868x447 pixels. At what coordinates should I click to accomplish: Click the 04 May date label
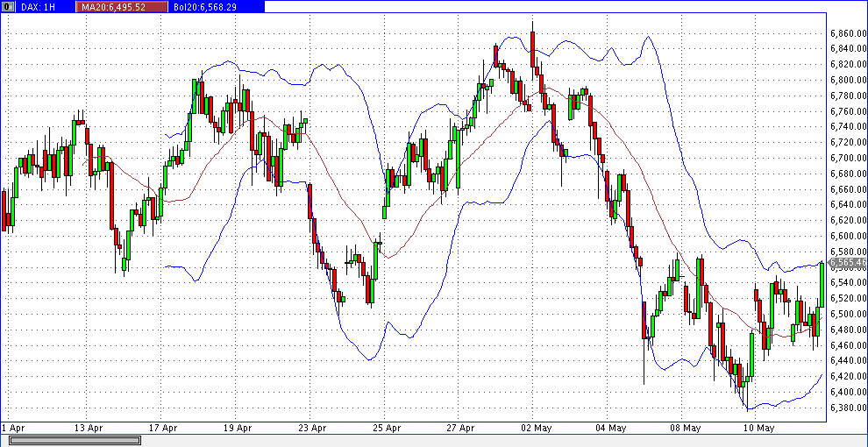(611, 428)
